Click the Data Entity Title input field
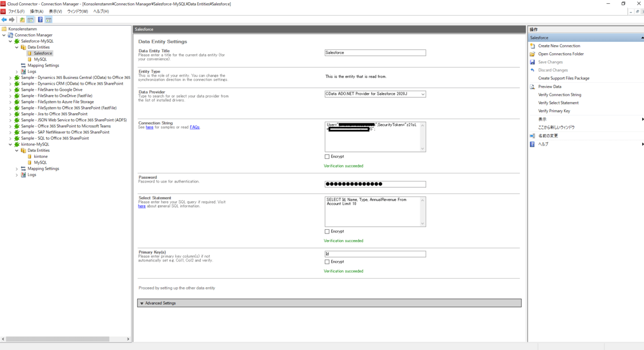This screenshot has width=644, height=350. click(375, 53)
